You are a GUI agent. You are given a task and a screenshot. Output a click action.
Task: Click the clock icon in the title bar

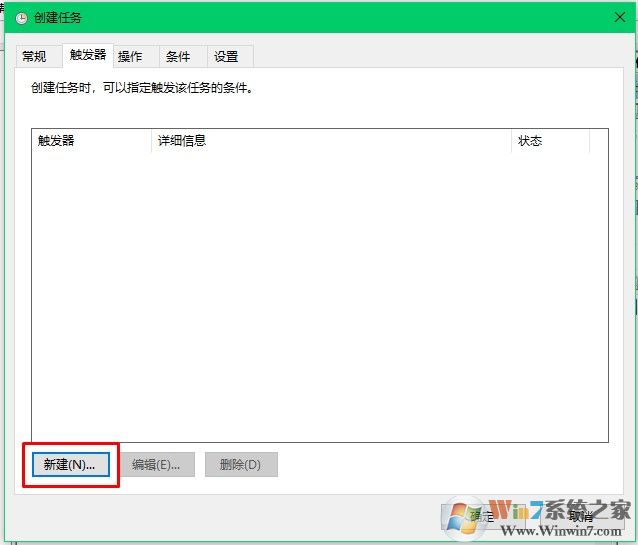(22, 18)
